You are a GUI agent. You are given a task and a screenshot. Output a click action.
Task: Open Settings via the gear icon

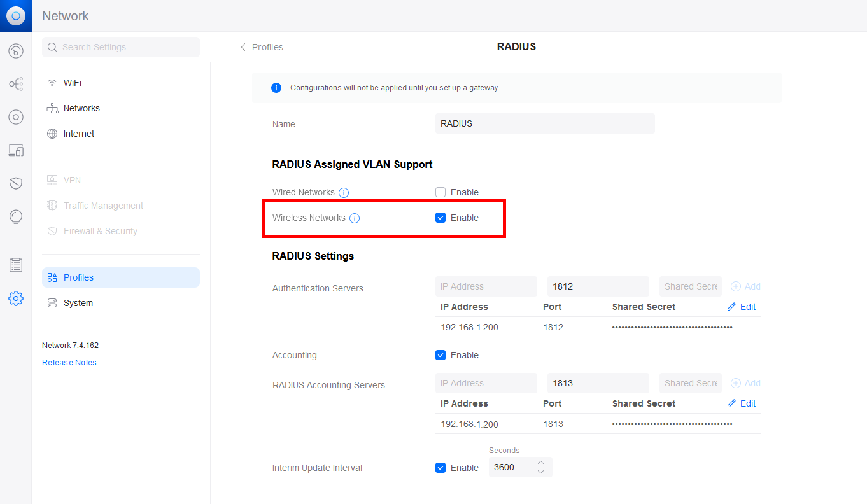click(x=15, y=298)
